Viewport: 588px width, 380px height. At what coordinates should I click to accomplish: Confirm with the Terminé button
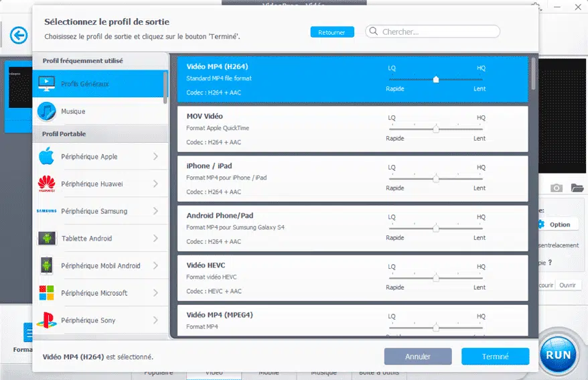(x=495, y=357)
